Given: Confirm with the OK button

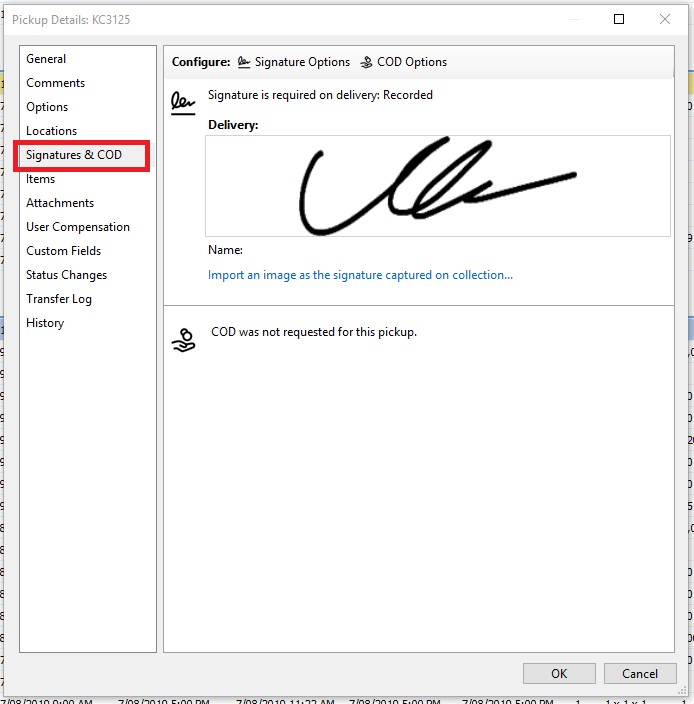Looking at the screenshot, I should 559,673.
